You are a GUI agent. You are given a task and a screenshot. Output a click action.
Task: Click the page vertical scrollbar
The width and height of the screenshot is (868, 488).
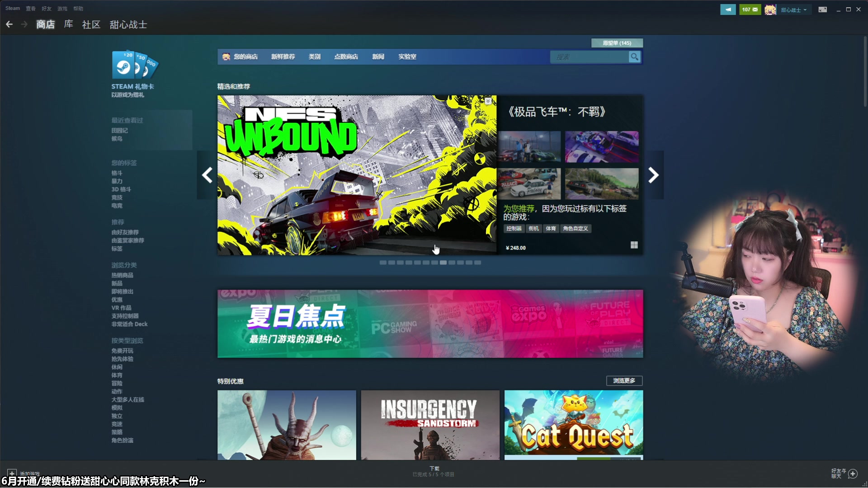tap(865, 72)
